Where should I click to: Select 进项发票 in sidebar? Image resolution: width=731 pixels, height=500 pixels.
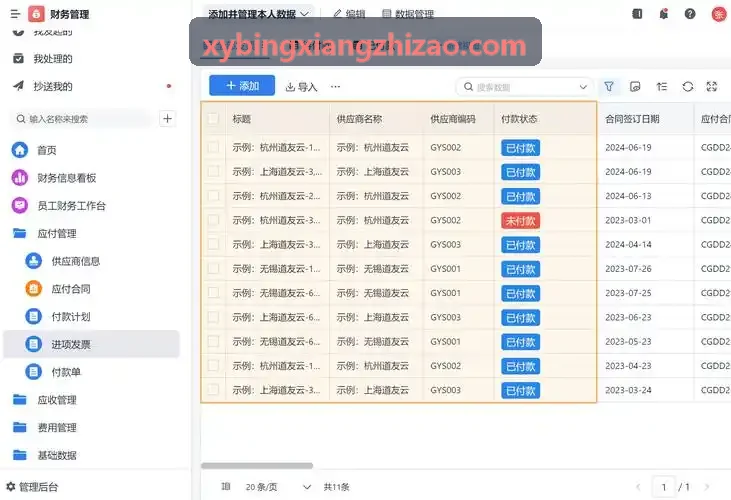click(x=91, y=344)
